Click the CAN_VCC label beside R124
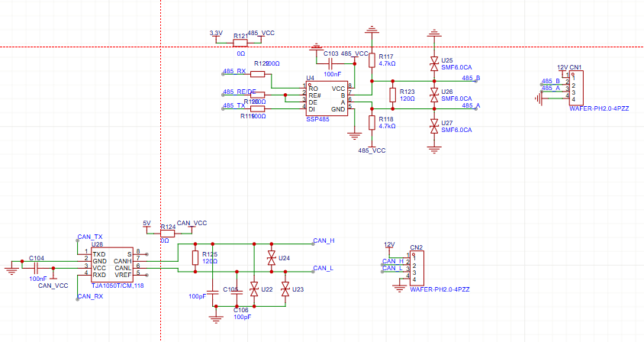644x342 pixels. tap(192, 223)
